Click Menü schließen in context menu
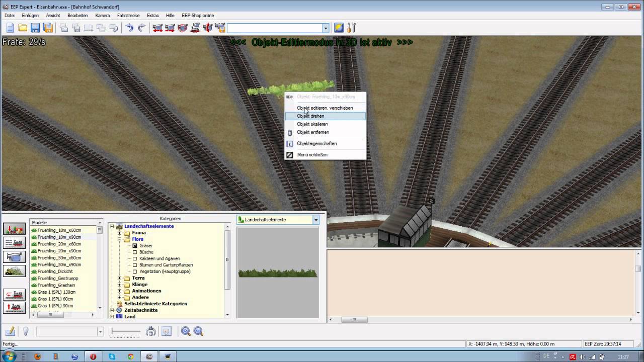 (x=326, y=155)
